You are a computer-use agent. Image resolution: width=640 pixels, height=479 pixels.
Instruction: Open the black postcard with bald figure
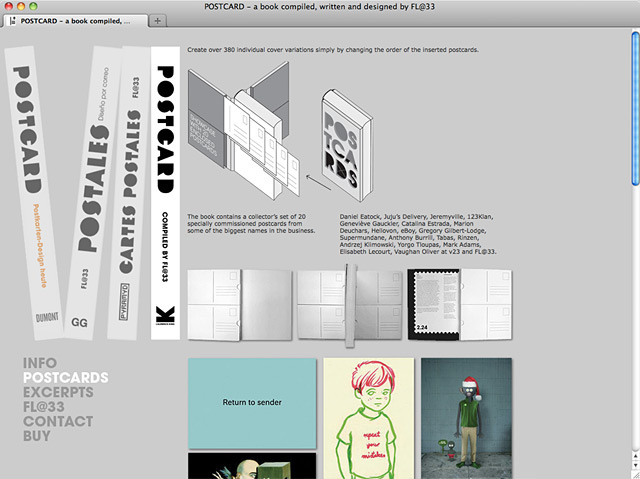pyautogui.click(x=252, y=466)
